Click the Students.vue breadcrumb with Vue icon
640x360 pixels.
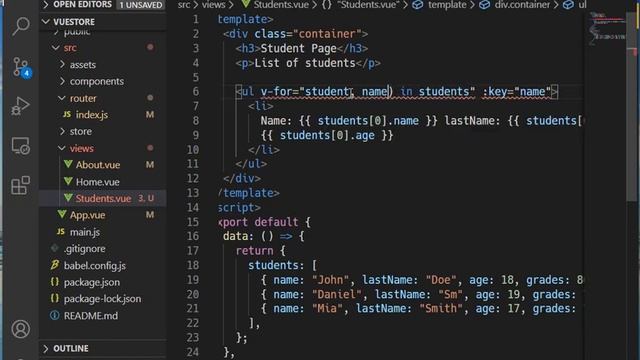[x=275, y=5]
